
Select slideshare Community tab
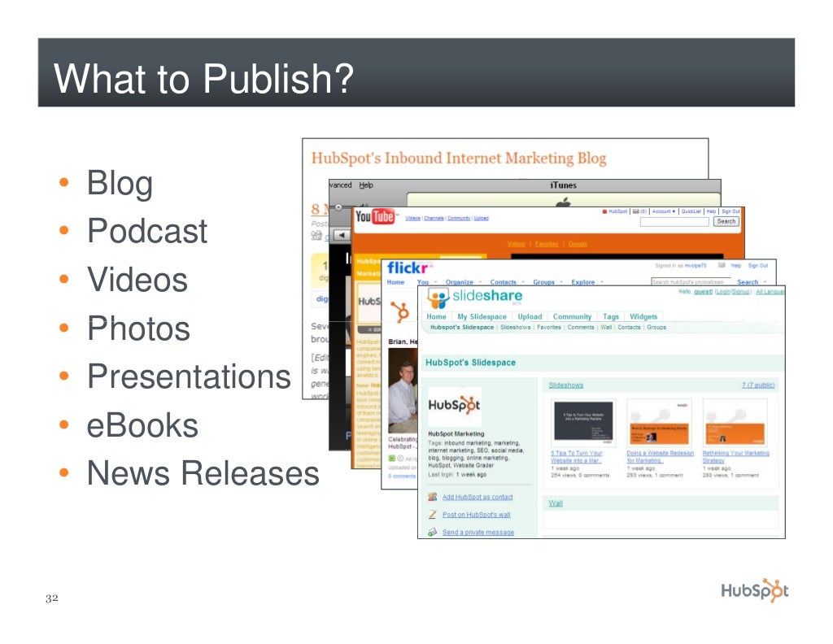(572, 316)
